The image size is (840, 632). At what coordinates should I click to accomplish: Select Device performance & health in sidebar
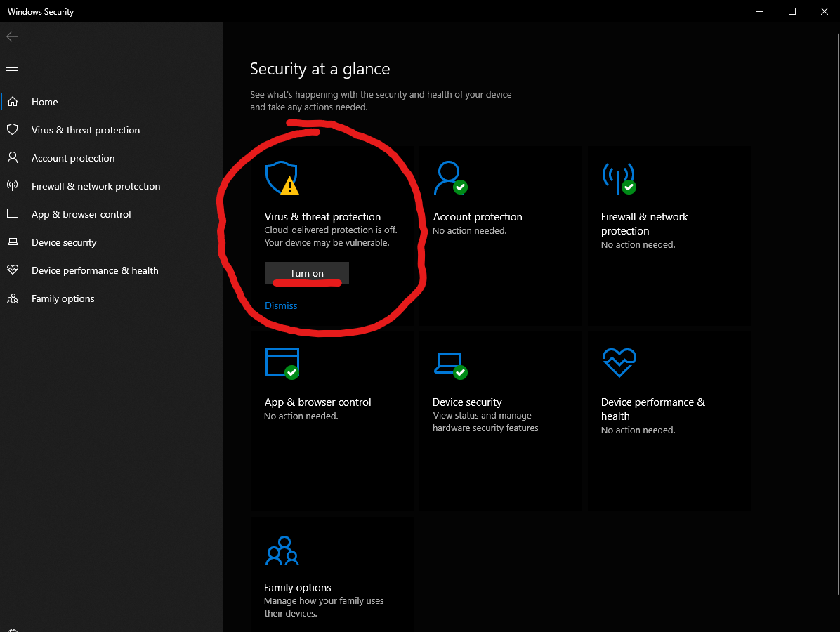coord(94,270)
